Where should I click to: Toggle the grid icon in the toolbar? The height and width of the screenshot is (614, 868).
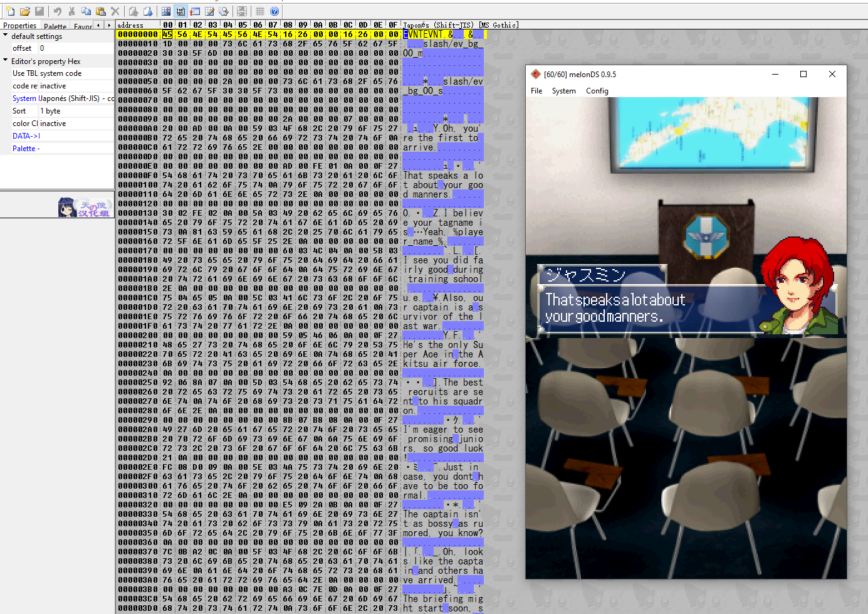pos(260,11)
